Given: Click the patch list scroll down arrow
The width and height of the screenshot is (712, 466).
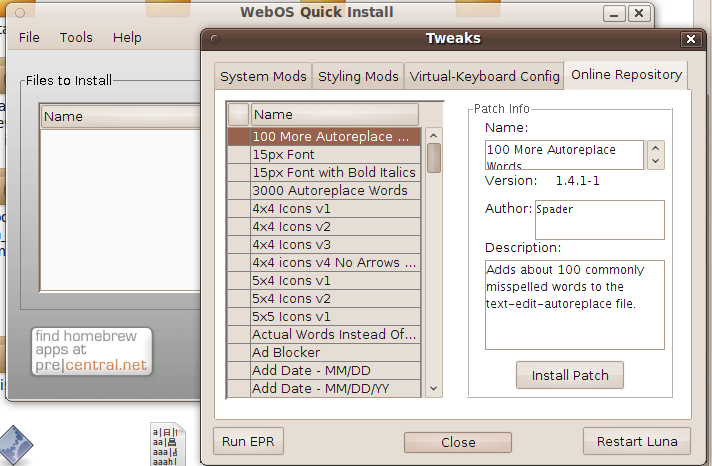Looking at the screenshot, I should tap(433, 388).
